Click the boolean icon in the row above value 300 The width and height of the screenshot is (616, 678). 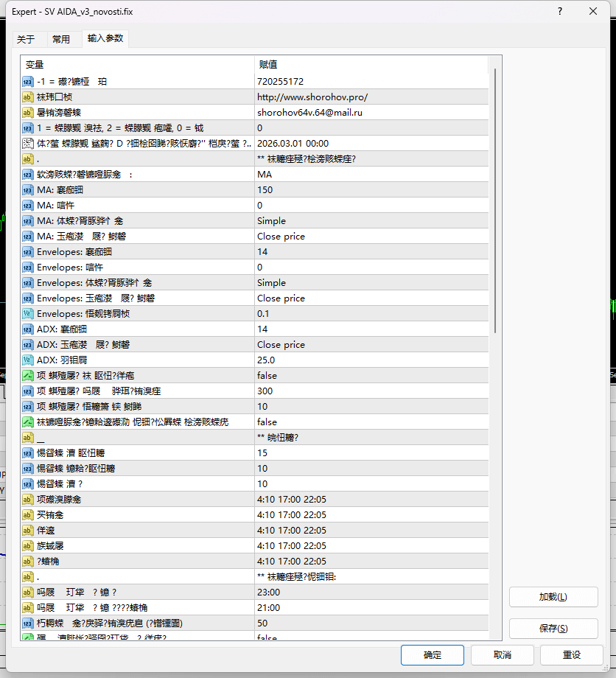(x=28, y=376)
